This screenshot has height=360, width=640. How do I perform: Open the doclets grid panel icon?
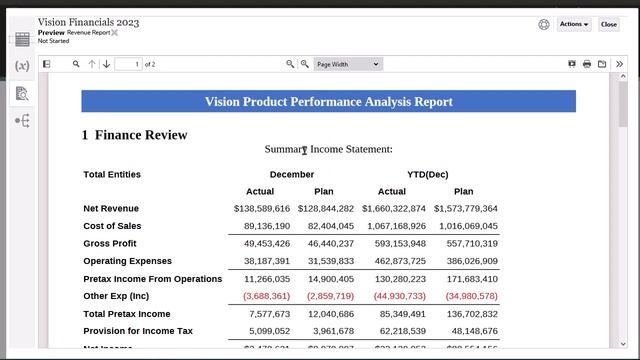click(x=22, y=39)
